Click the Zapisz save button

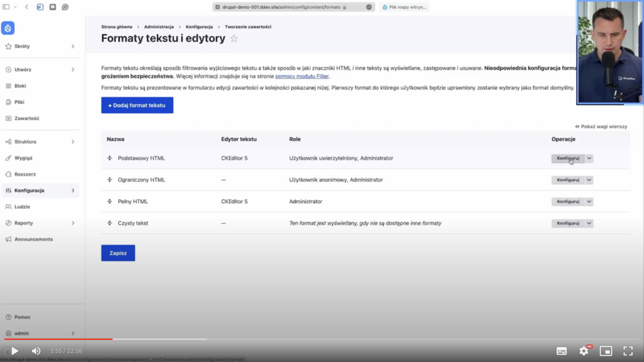coord(118,253)
